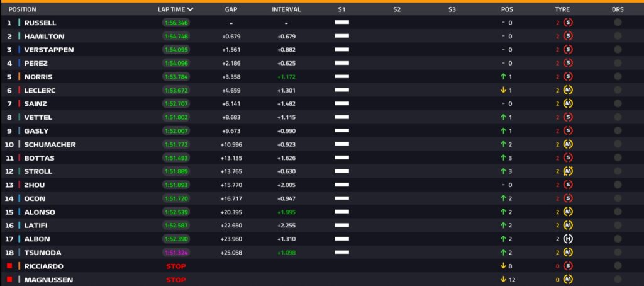Click red stop square beside Ricciardo

point(9,266)
